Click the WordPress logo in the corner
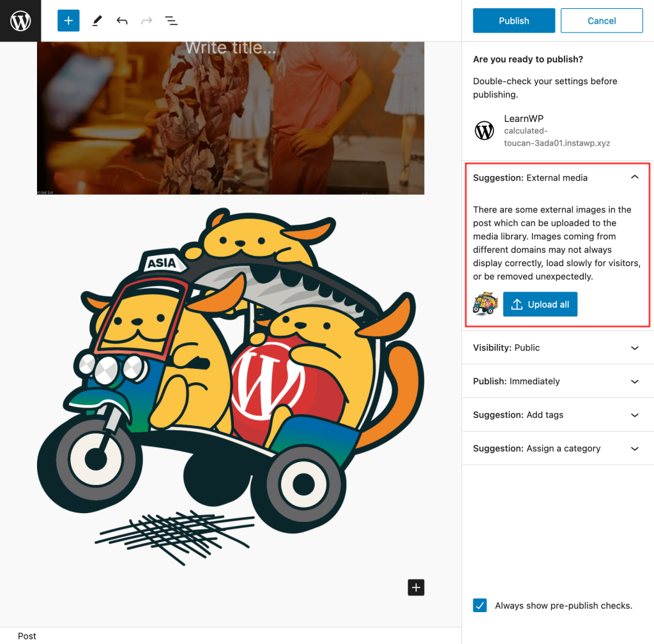The image size is (654, 644). tap(20, 20)
